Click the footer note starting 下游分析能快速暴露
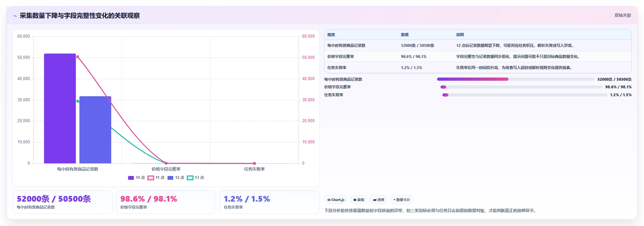This screenshot has width=644, height=226. 431,210
